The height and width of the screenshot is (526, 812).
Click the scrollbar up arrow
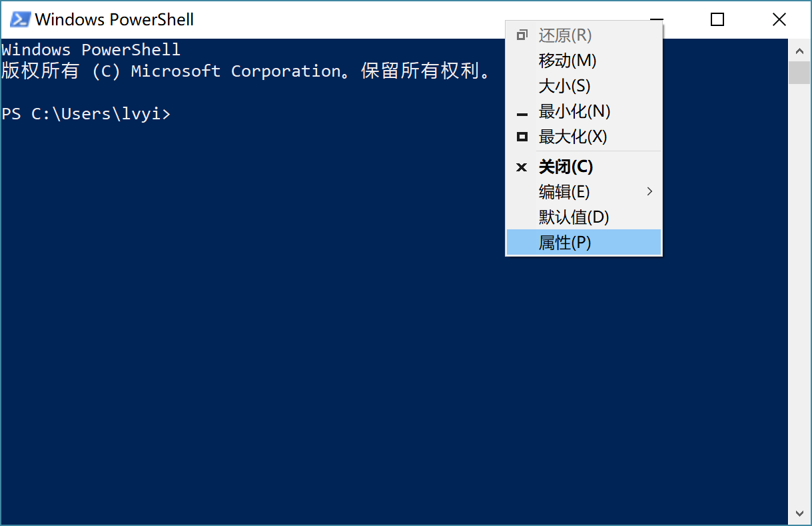click(799, 50)
